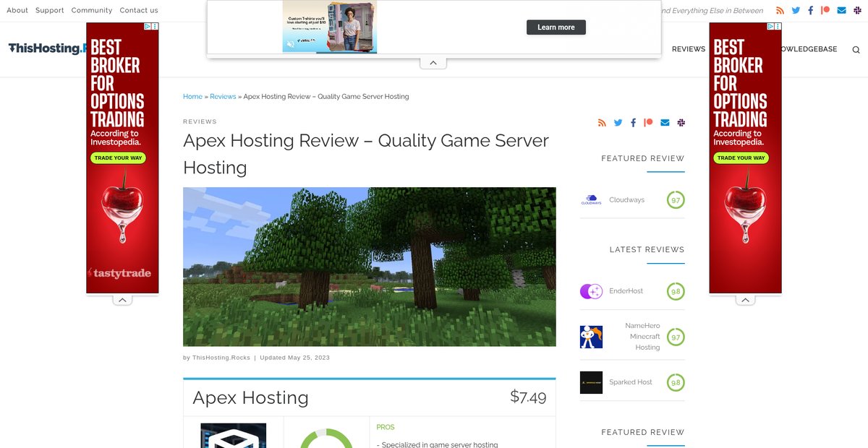Follow the Home breadcrumb link
868x448 pixels.
pyautogui.click(x=192, y=96)
